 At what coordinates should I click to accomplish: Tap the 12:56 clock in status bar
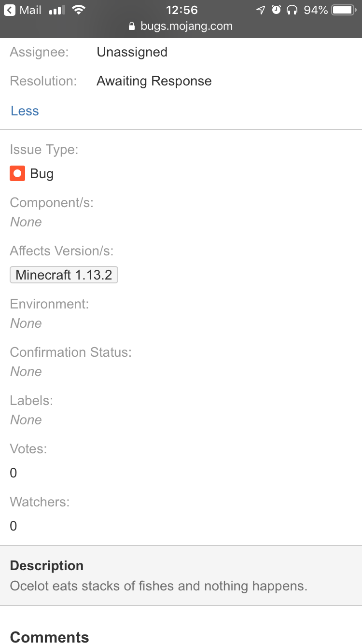pos(182,10)
